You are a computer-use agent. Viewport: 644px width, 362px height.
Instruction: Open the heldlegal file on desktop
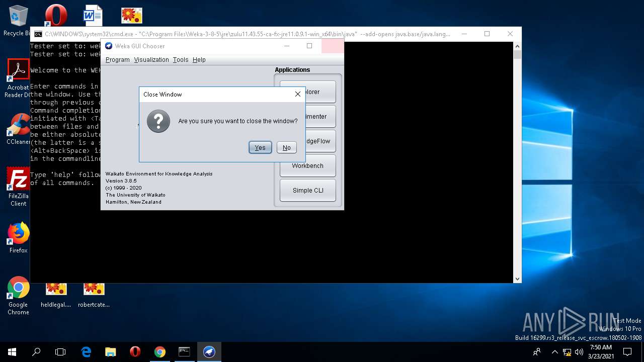[56, 296]
